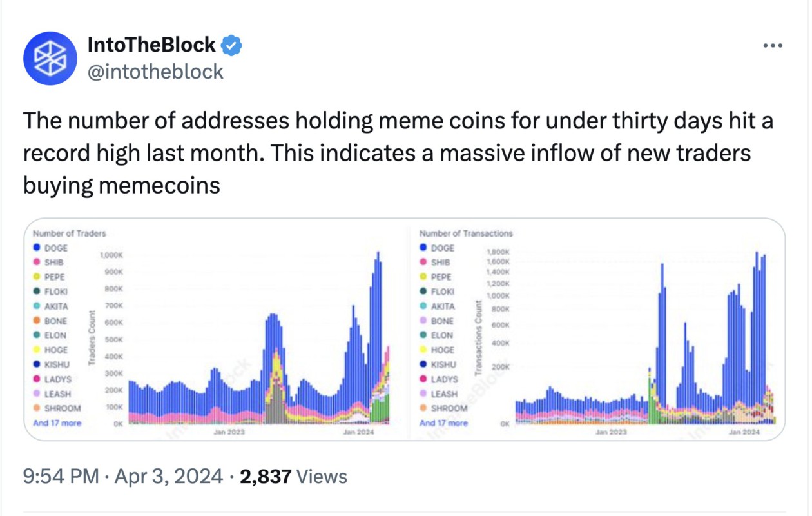Screen dimensions: 812x516
Task: Expand 'And 17 more' under Transactions legend
Action: 444,422
